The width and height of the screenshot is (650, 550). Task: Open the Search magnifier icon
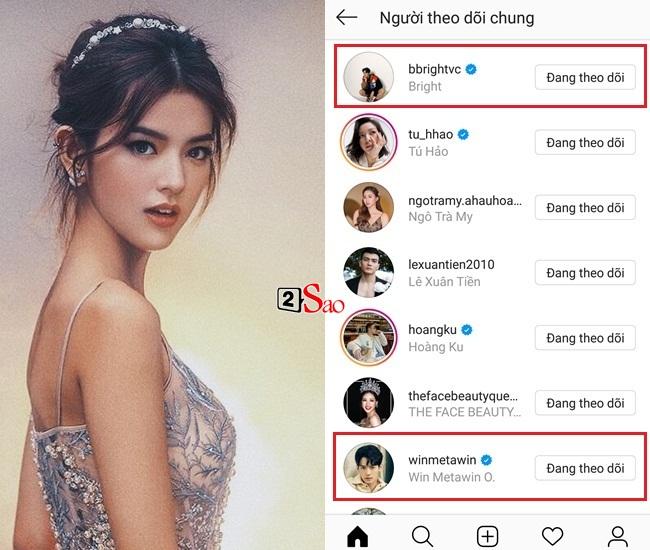coord(422,536)
